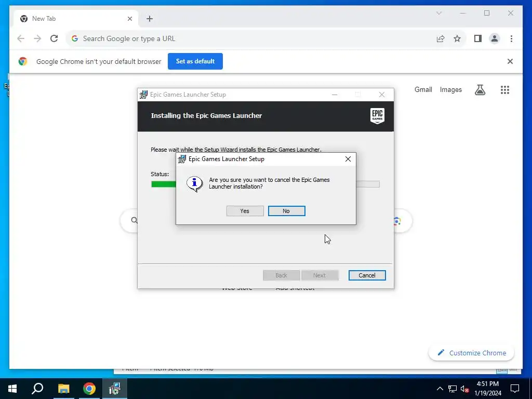532x399 pixels.
Task: Select the New Tab tab
Action: tap(76, 19)
